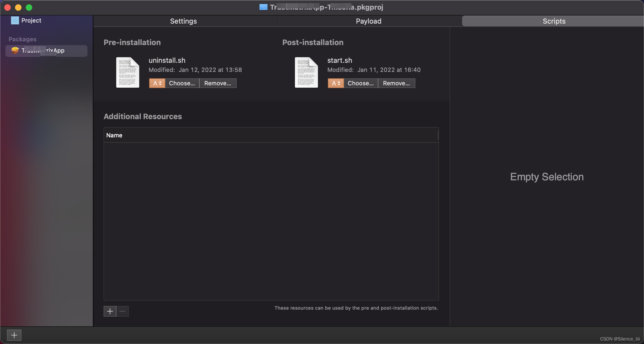Screen dimensions: 644x344
Task: Click the uninstall.sh file name
Action: [x=167, y=60]
